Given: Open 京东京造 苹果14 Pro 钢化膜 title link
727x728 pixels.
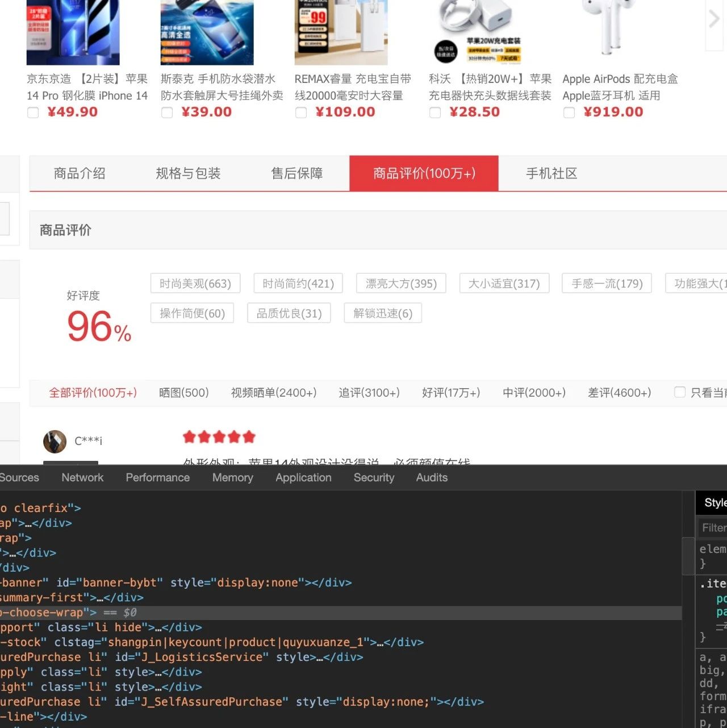Looking at the screenshot, I should point(87,87).
